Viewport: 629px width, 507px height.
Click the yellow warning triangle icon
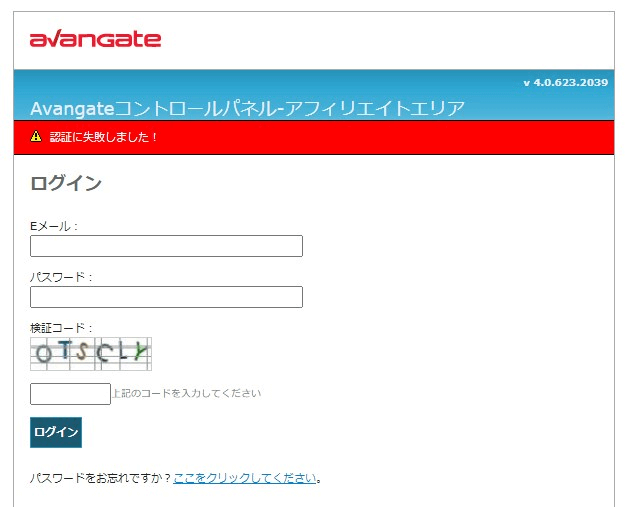[x=36, y=136]
